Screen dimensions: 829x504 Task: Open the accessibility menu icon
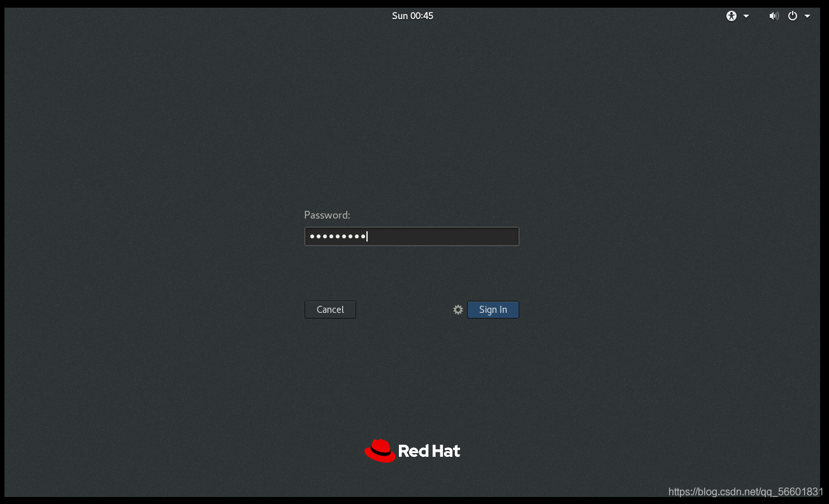tap(731, 16)
